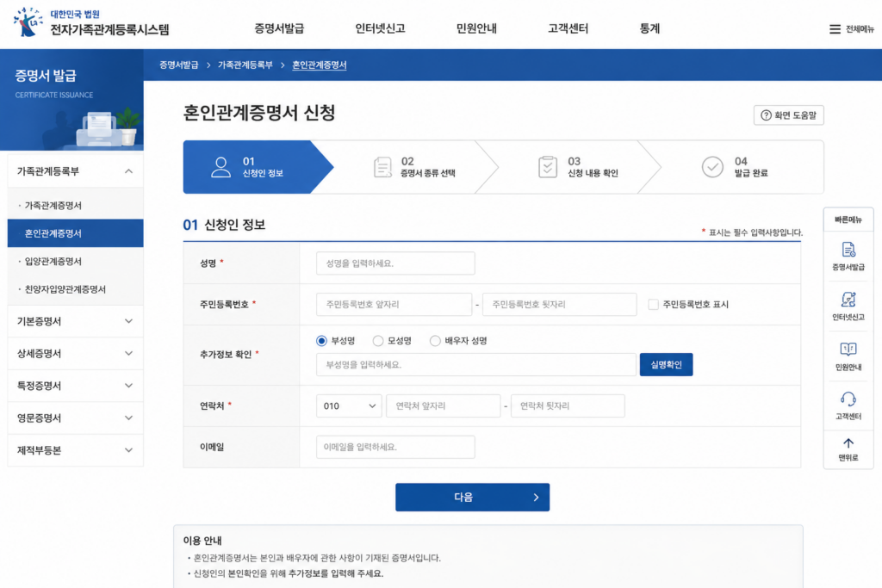Click the step 01 신청인 정보 person icon

pos(221,167)
